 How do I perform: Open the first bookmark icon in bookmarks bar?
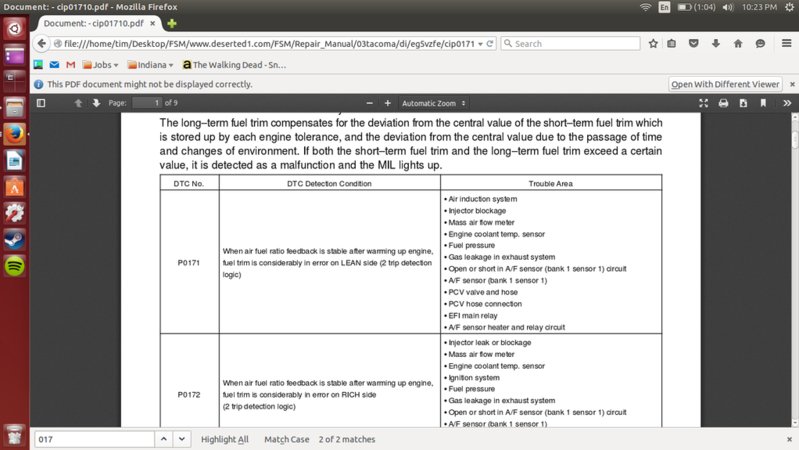(x=38, y=65)
